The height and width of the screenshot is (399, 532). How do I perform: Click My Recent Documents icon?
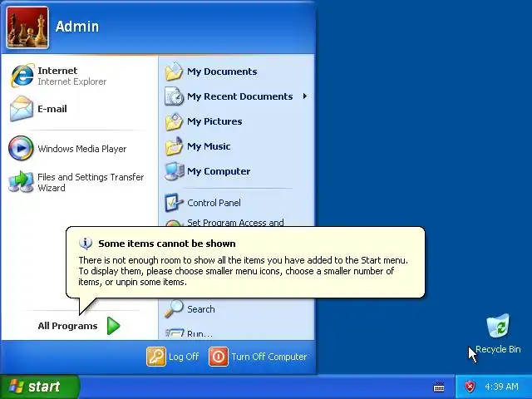(x=174, y=96)
